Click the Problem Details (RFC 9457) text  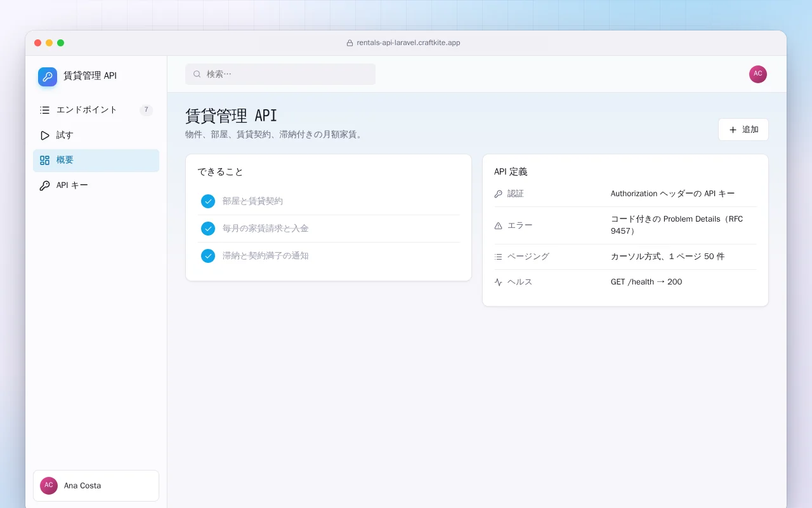[x=677, y=225]
